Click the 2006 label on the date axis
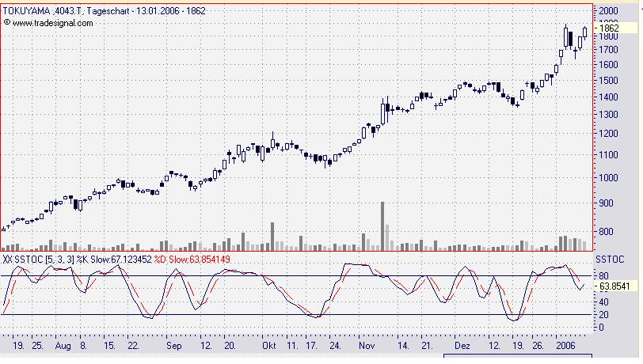Viewport: 643px width, 364px height. (565, 346)
